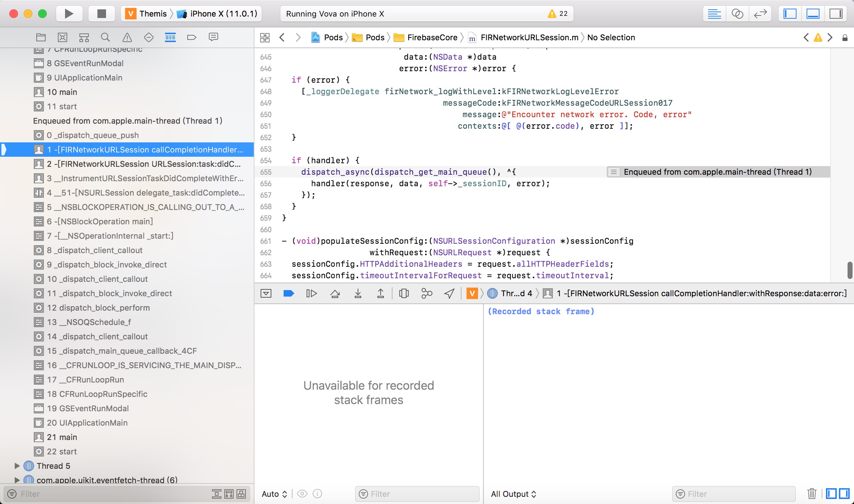
Task: Click the step out icon in debug toolbar
Action: coord(381,293)
